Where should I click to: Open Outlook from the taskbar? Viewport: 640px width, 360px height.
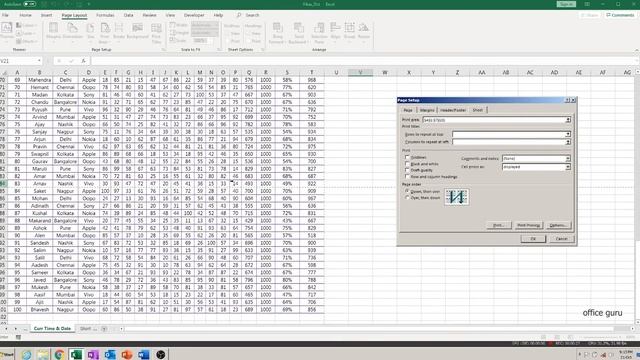click(110, 354)
